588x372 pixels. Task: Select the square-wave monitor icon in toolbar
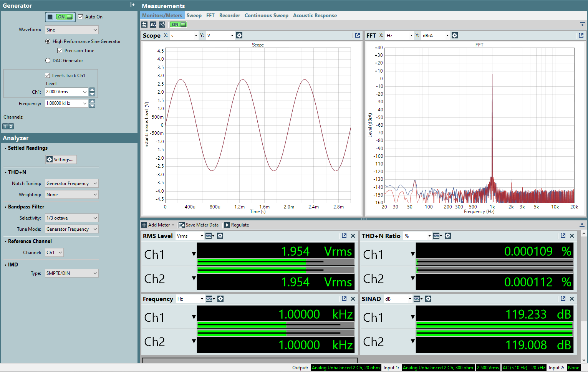(x=153, y=24)
